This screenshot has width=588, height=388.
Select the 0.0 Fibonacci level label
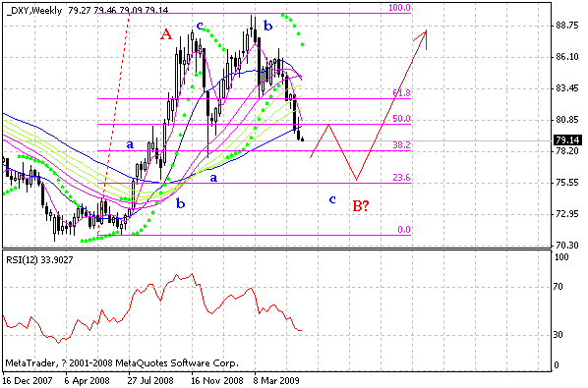[x=404, y=230]
